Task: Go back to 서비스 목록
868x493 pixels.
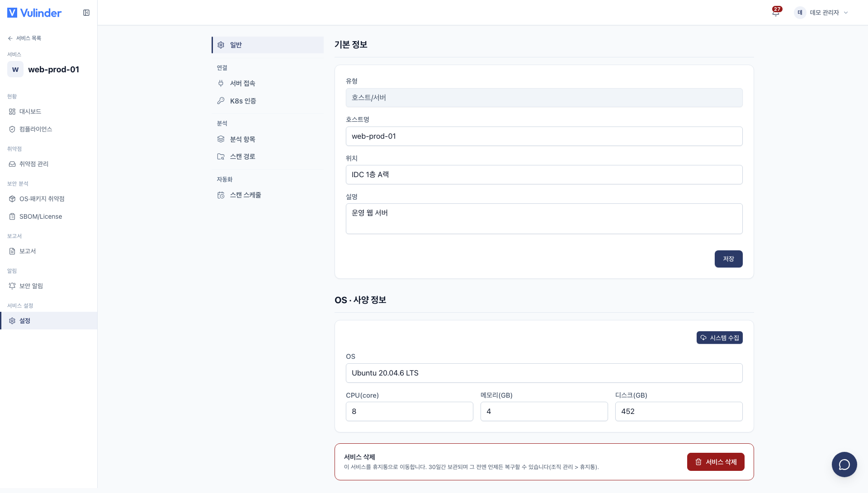Action: click(24, 38)
